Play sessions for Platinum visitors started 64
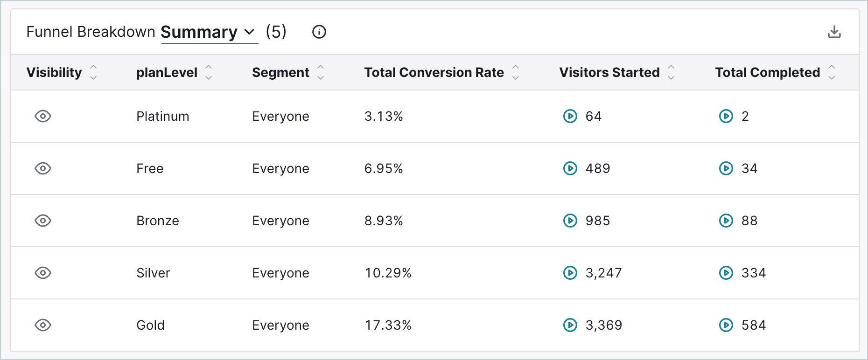 (x=570, y=116)
